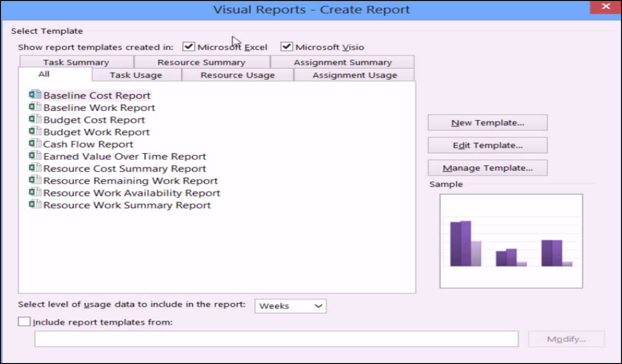
Task: Click the Baseline Cost Report Excel icon
Action: coord(35,95)
